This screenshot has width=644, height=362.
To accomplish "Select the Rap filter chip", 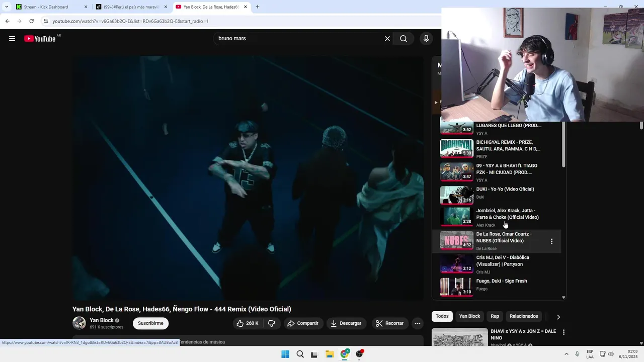I will tap(495, 316).
